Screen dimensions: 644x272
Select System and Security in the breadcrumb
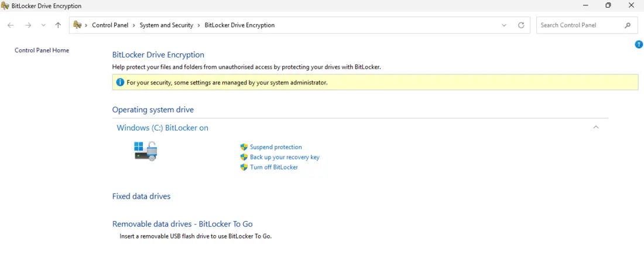pyautogui.click(x=166, y=25)
